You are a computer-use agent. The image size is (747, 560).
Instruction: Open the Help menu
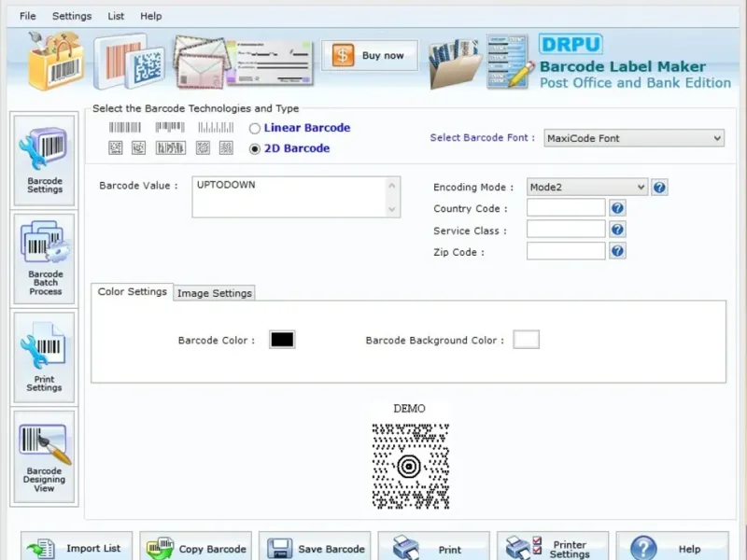151,16
